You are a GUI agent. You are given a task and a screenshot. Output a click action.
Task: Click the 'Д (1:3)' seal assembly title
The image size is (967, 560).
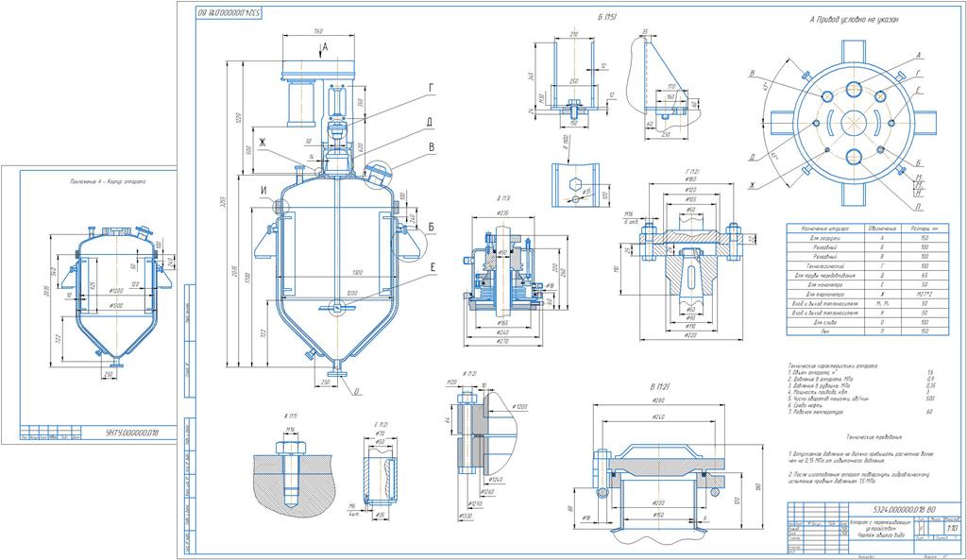coord(502,198)
